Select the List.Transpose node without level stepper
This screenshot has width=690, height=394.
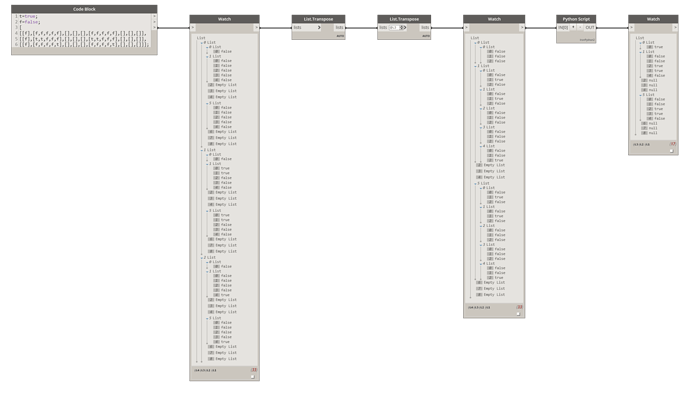(318, 19)
